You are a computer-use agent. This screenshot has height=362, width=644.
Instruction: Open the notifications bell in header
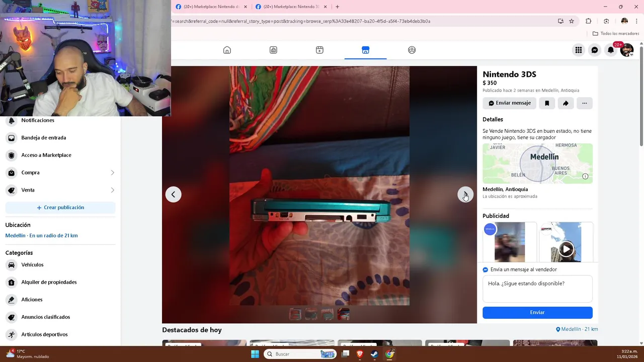tap(611, 50)
